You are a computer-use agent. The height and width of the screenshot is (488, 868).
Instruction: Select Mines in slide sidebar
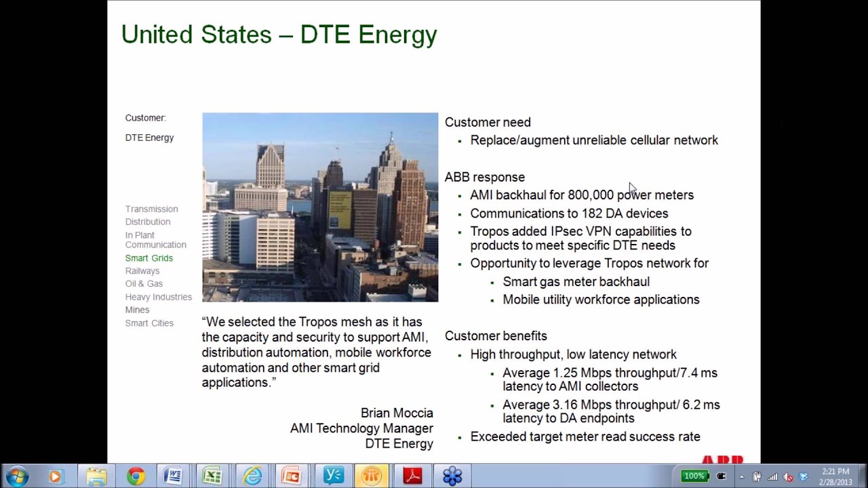[x=137, y=310]
